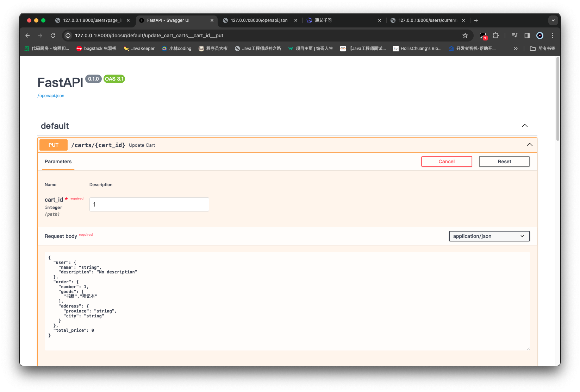
Task: Click the "Update Cart" summary text
Action: 142,145
